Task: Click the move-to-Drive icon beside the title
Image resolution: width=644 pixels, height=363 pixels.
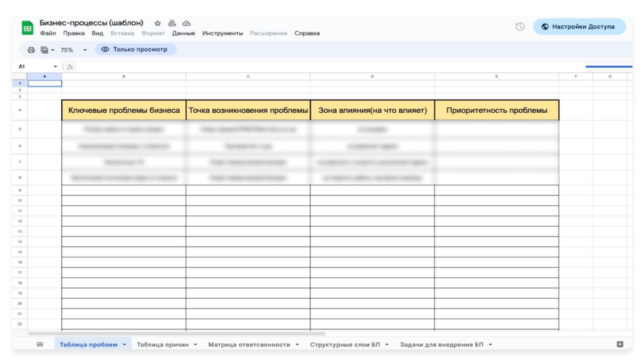Action: [x=172, y=23]
